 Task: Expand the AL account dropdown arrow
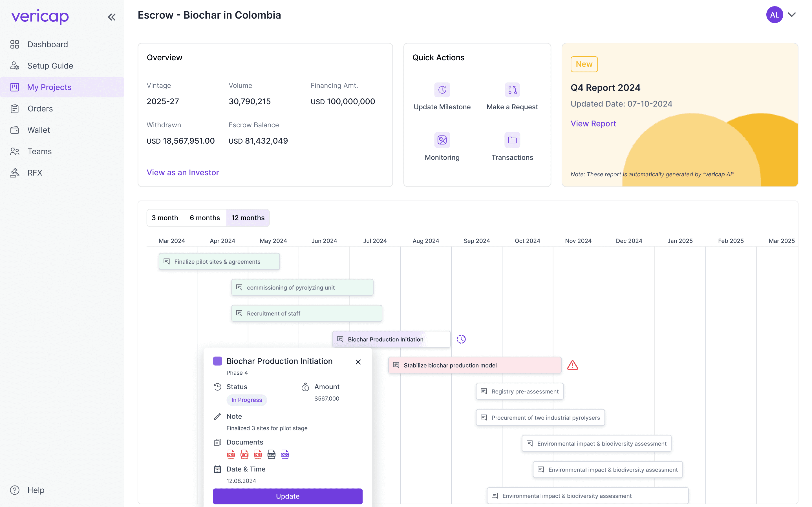pyautogui.click(x=792, y=15)
